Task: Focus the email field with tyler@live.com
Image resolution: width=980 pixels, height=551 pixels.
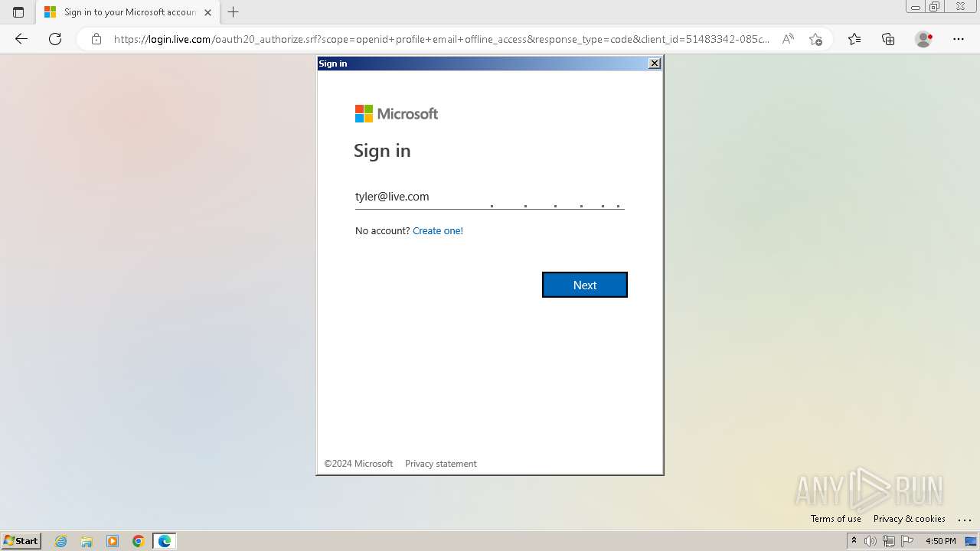Action: click(x=490, y=197)
